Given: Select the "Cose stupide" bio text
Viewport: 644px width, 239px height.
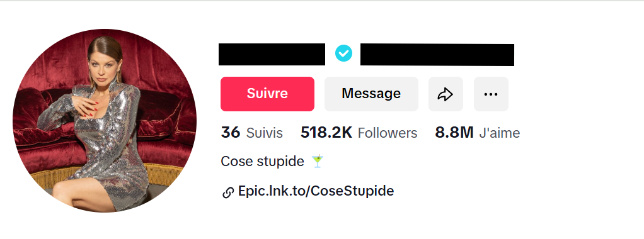Looking at the screenshot, I should click(262, 162).
